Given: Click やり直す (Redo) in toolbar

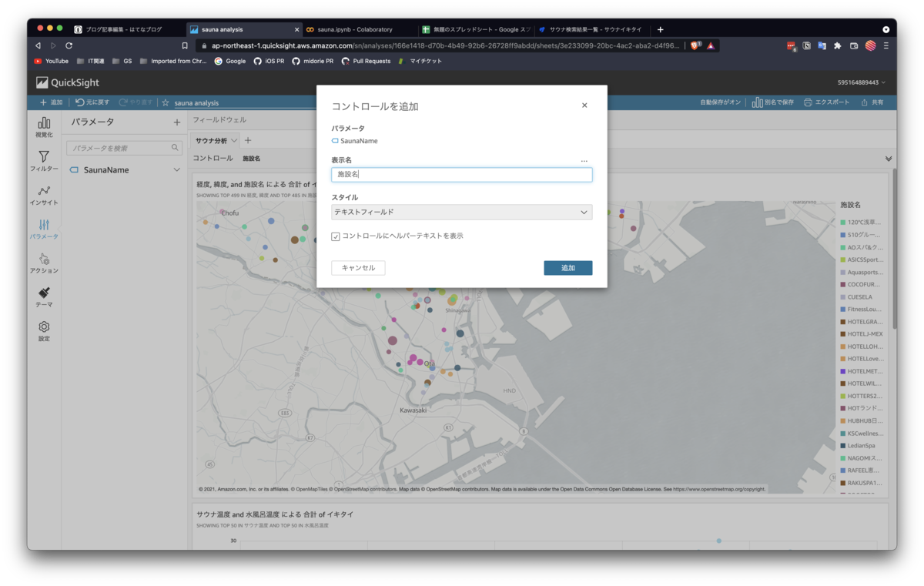Looking at the screenshot, I should click(136, 102).
